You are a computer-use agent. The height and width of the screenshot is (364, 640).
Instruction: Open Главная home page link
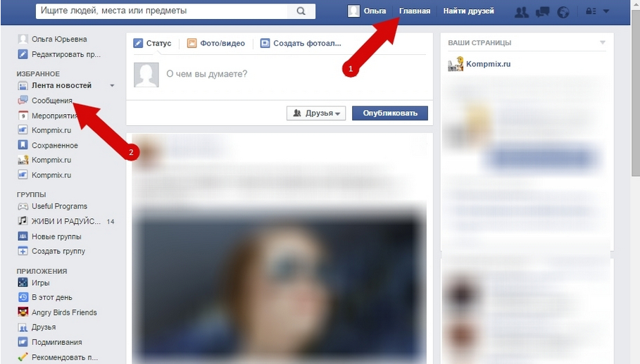coord(414,11)
